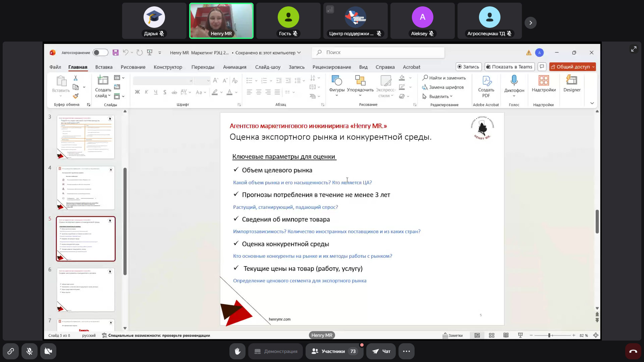Toggle the Автосохранение switch
The width and height of the screenshot is (644, 362).
(x=100, y=53)
